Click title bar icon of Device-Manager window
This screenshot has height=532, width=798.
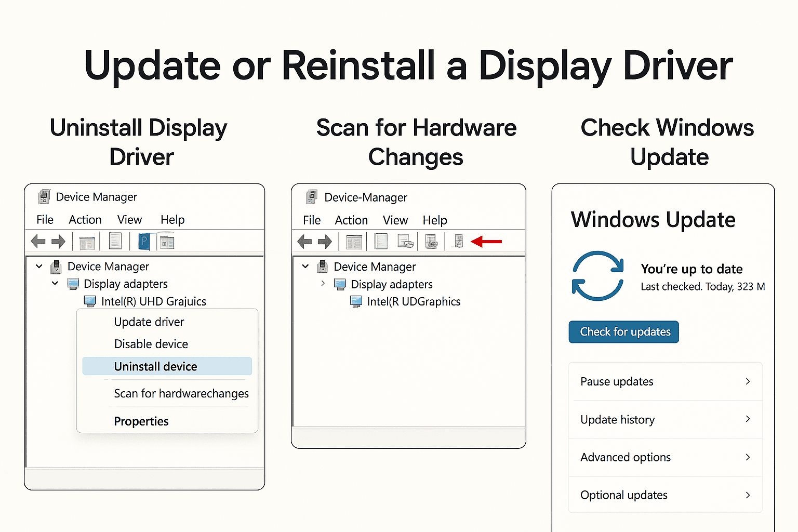point(312,197)
